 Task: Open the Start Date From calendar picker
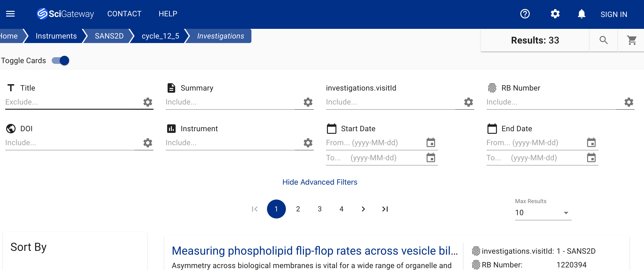pyautogui.click(x=431, y=143)
